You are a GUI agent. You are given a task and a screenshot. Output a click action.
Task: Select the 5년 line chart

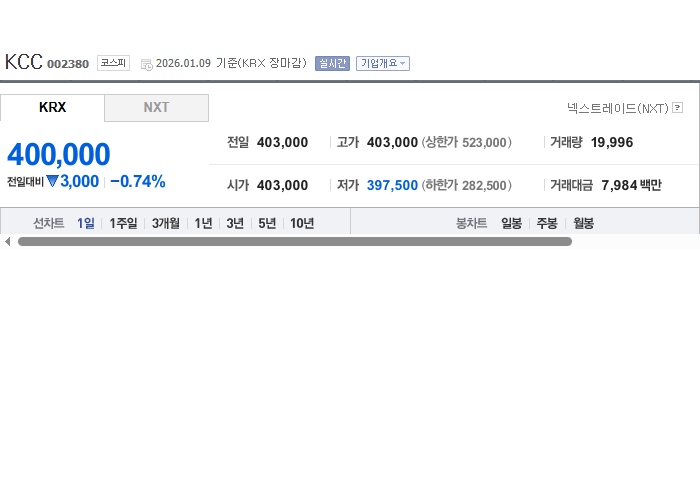coord(267,223)
